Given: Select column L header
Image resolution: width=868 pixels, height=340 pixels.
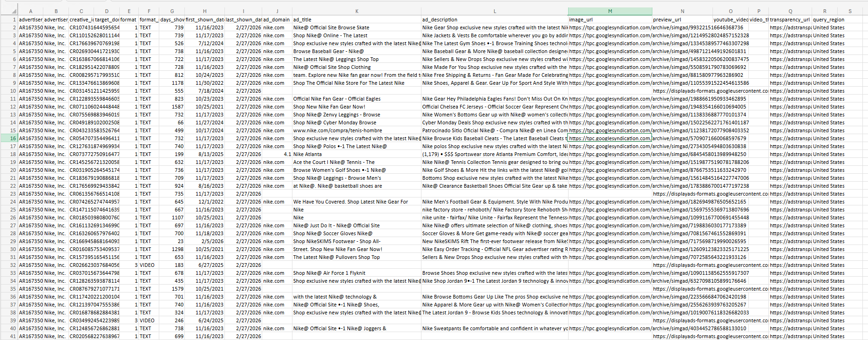Looking at the screenshot, I should (x=495, y=11).
